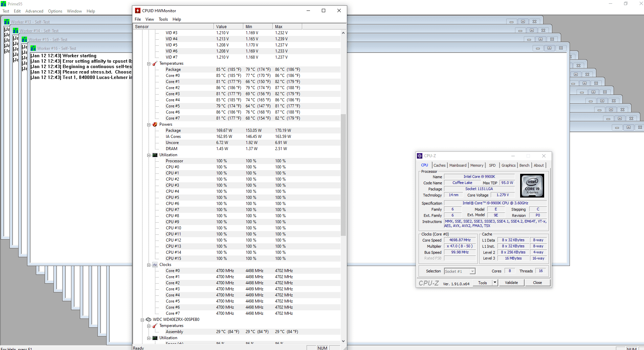
Task: Collapse the Clocks tree node
Action: tap(149, 265)
